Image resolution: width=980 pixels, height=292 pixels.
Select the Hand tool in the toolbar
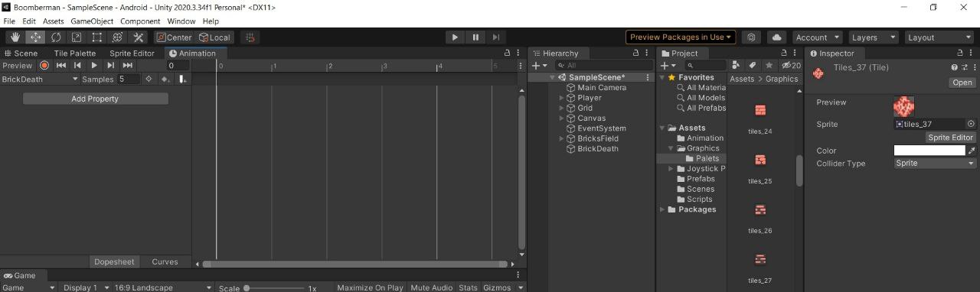click(x=15, y=37)
